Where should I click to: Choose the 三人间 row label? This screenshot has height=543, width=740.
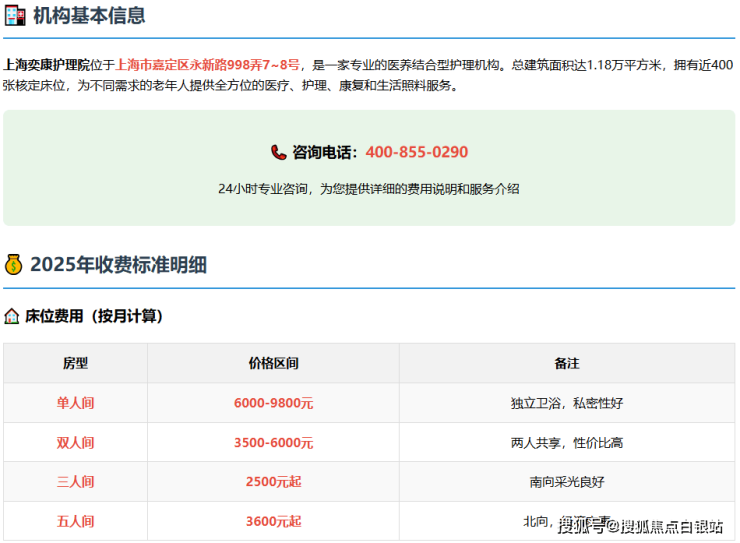75,482
